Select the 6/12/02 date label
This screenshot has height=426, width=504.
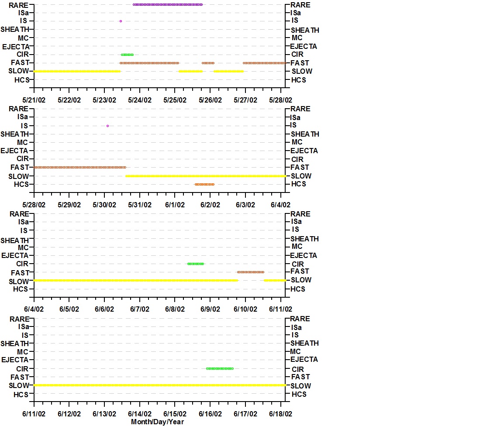pyautogui.click(x=69, y=414)
